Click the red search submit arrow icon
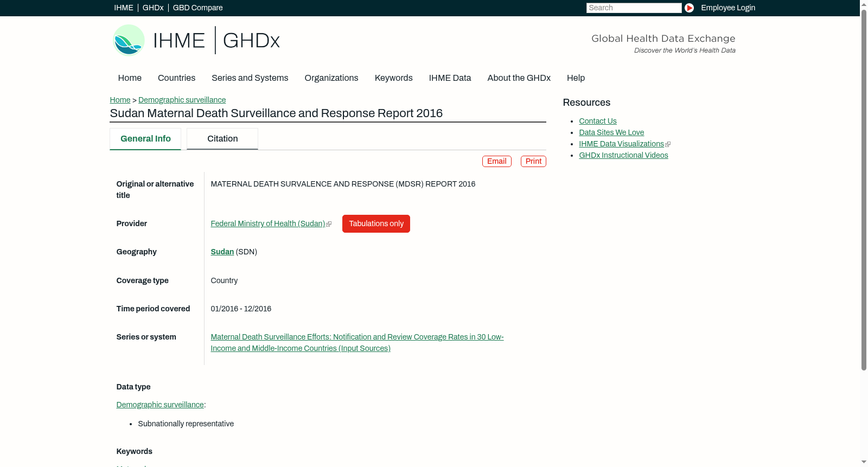Screen dimensions: 868x467 [x=689, y=8]
